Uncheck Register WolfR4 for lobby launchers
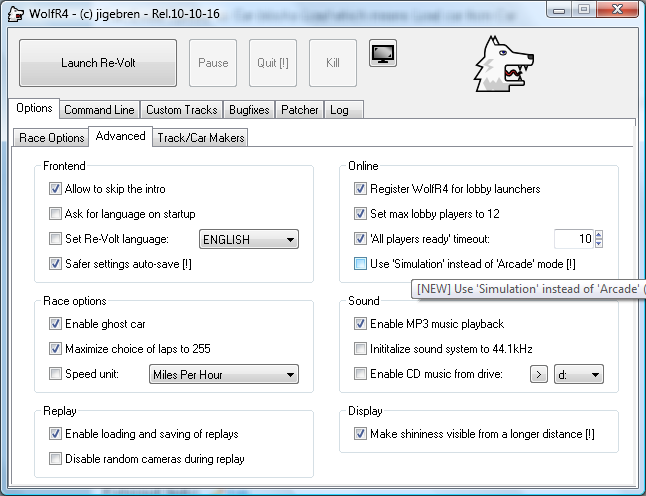 [360, 189]
